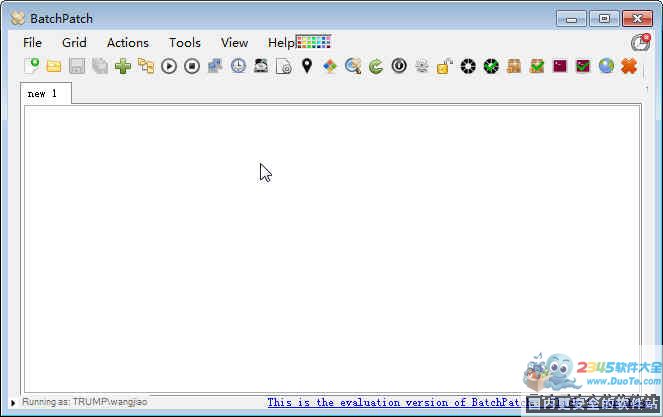Open the Actions menu
This screenshot has height=417, width=663.
coord(128,43)
